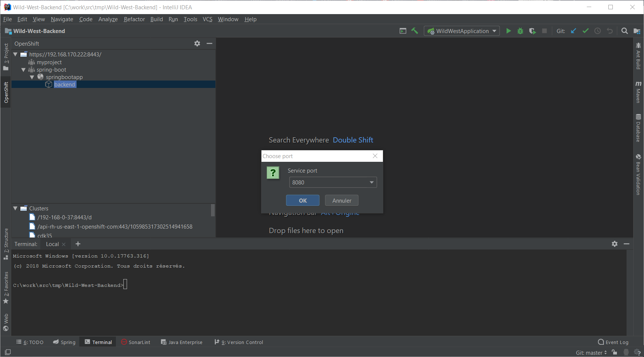Viewport: 644px width, 357px height.
Task: Collapse the Clusters tree node
Action: tap(16, 208)
